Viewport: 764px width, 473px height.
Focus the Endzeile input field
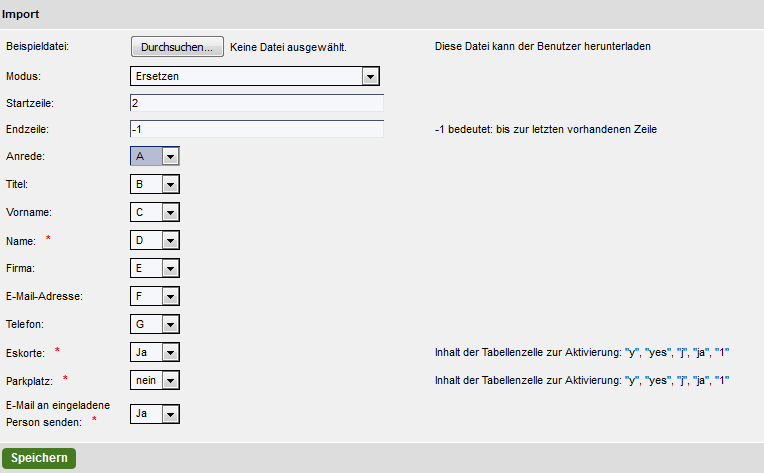click(x=257, y=129)
